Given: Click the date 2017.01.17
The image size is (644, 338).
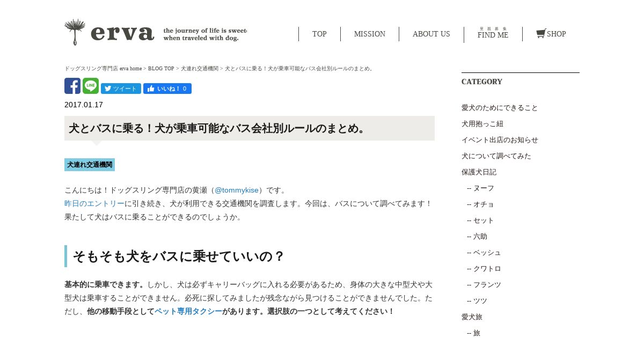Looking at the screenshot, I should [84, 105].
